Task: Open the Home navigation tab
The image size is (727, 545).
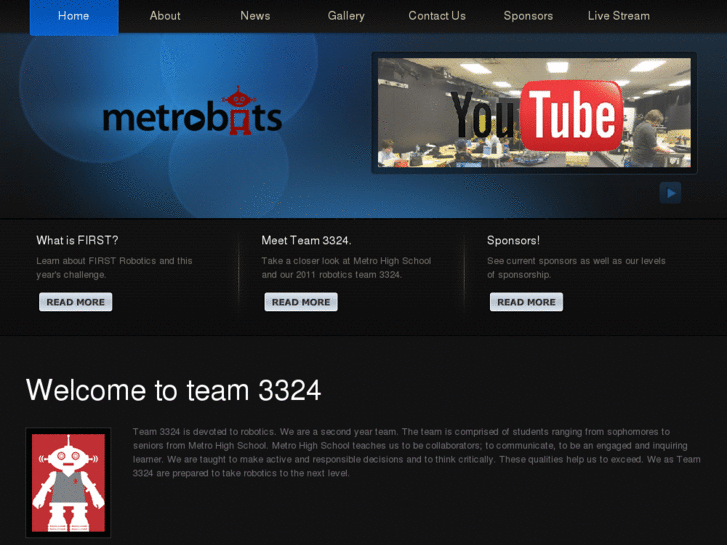Action: tap(74, 17)
